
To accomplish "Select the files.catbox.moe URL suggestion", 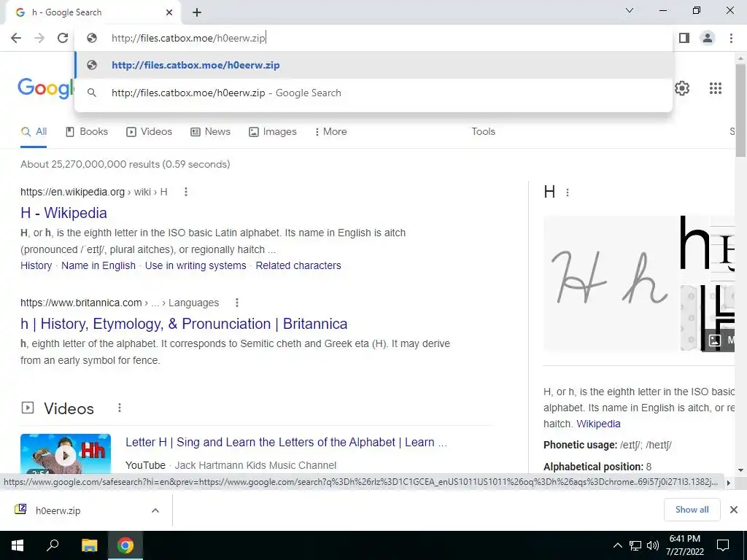I will tap(374, 65).
